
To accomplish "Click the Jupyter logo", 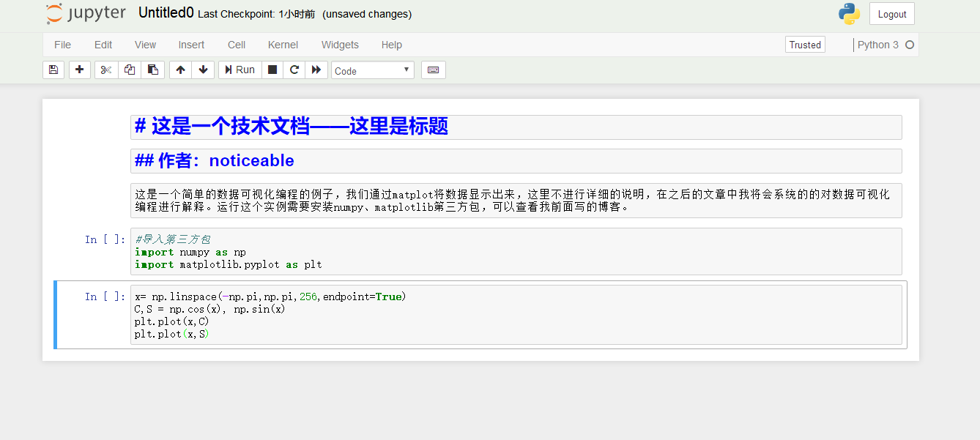I will point(85,14).
